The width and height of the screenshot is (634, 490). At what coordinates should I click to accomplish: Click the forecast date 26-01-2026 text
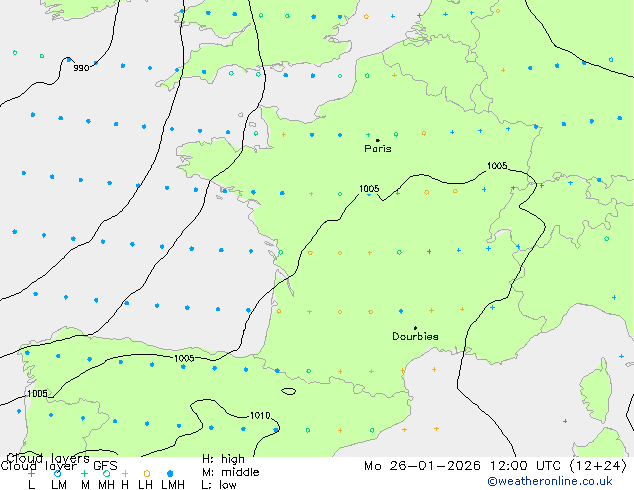(435, 466)
